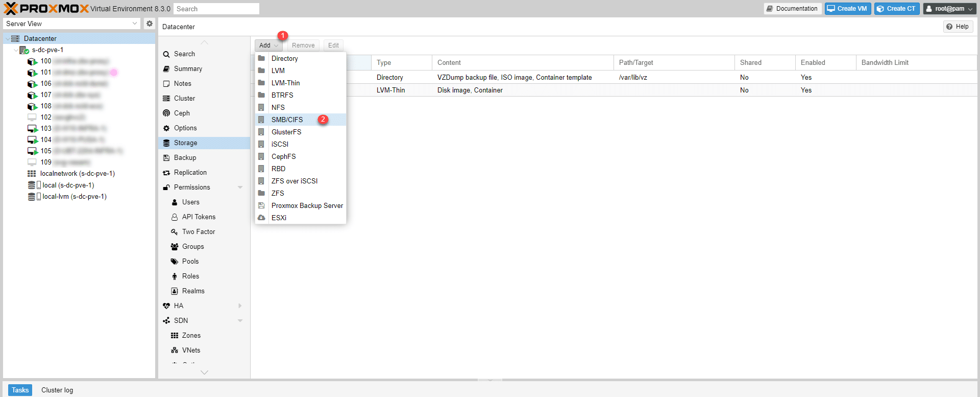The height and width of the screenshot is (397, 980).
Task: Click the gear settings icon beside Server View
Action: coord(150,24)
